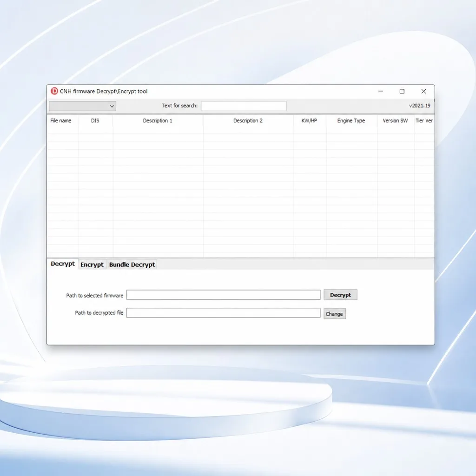Click the Change button
Screen dimensions: 476x476
click(x=334, y=314)
